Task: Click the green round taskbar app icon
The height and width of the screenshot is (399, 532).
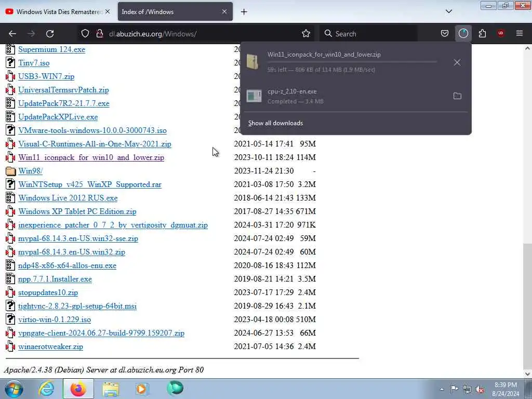Action: pyautogui.click(x=175, y=388)
